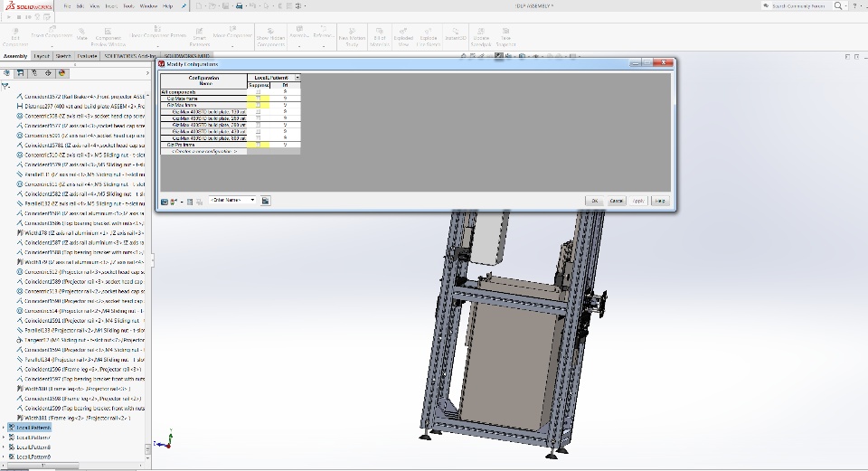
Task: Click the feature tree filter funnel icon
Action: [5, 86]
